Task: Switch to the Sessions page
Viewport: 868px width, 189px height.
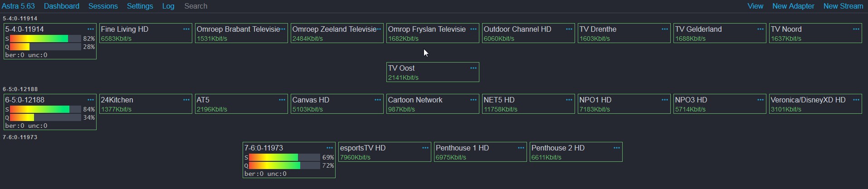Action: pos(103,6)
